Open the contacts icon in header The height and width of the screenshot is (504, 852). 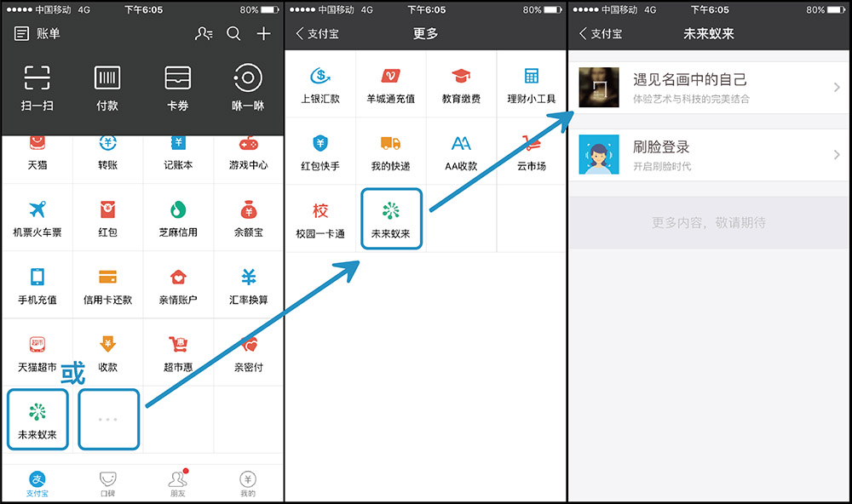204,34
